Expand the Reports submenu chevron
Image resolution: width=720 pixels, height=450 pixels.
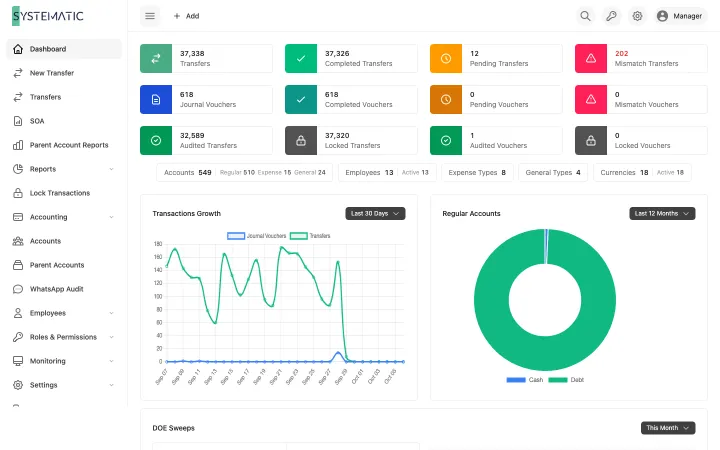111,169
